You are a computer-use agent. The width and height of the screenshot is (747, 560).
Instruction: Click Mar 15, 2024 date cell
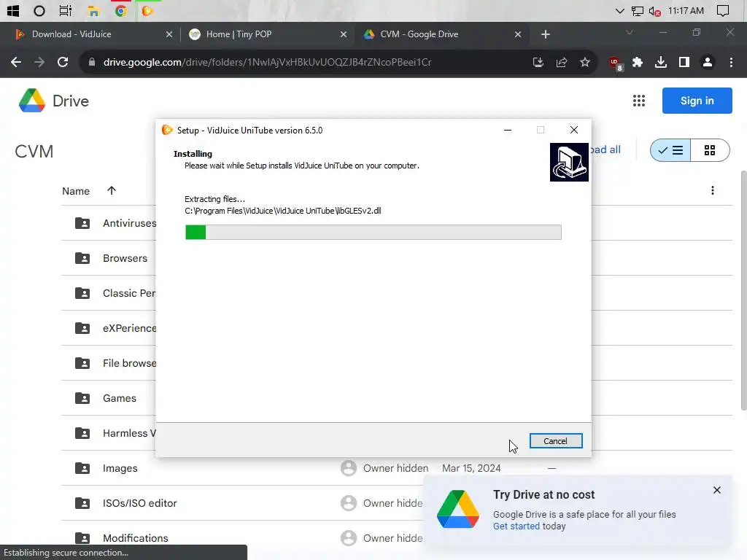(471, 468)
